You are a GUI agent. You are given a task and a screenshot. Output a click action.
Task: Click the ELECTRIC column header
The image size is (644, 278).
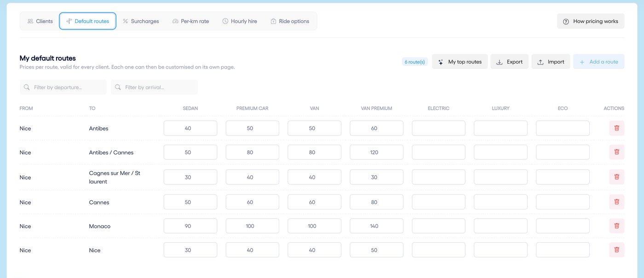point(438,108)
